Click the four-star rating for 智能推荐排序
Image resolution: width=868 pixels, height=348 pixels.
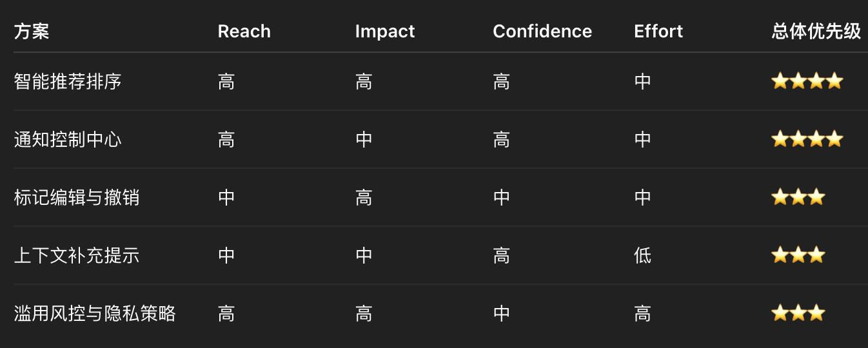point(807,81)
